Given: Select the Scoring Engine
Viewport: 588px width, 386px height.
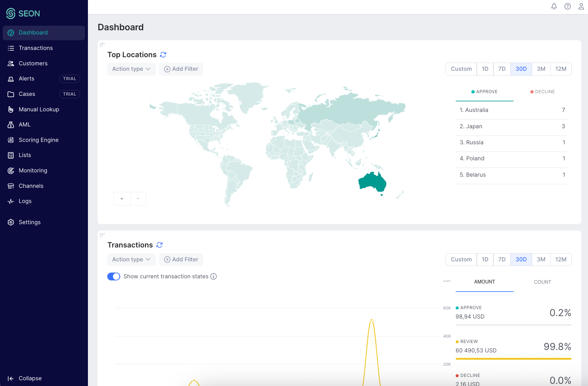Looking at the screenshot, I should (x=38, y=140).
